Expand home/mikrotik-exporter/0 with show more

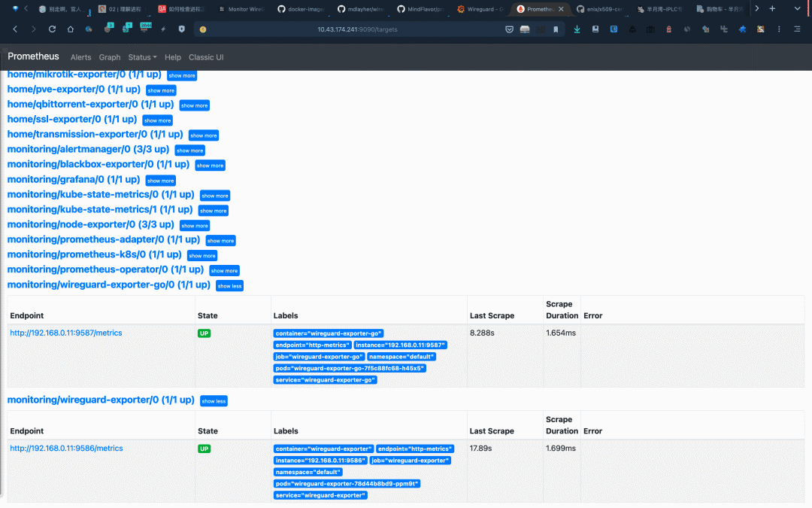182,76
